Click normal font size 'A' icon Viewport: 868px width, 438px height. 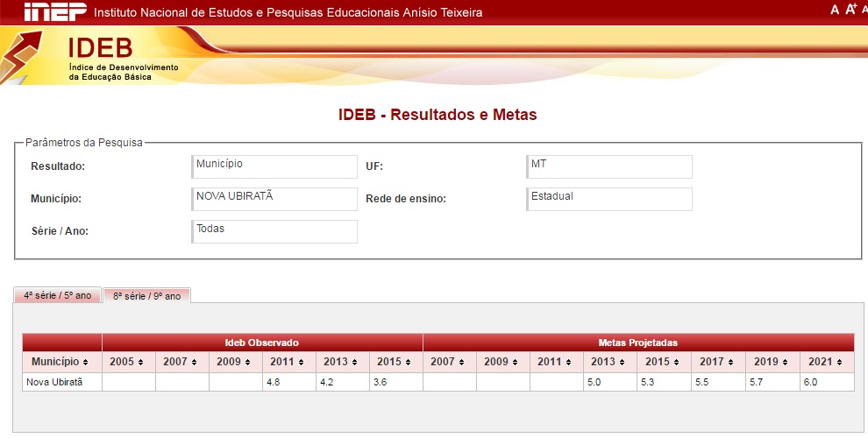click(835, 10)
